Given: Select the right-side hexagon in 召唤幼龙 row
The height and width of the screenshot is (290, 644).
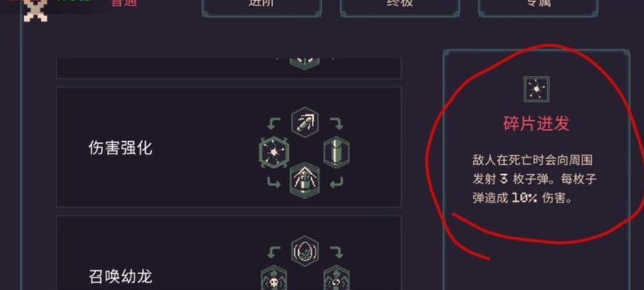Looking at the screenshot, I should click(x=336, y=278).
